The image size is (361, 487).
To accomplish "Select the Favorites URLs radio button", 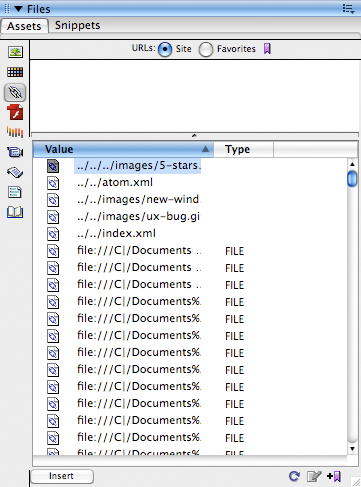I will coord(206,49).
